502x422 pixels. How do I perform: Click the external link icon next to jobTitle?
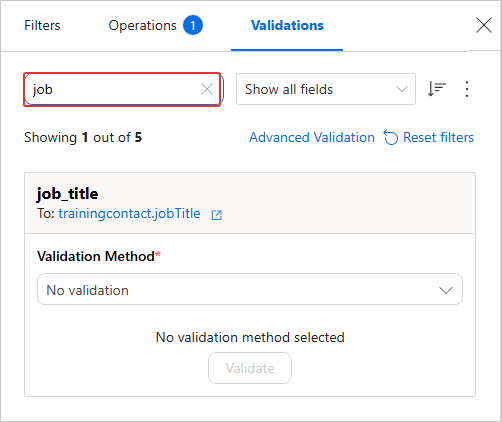pos(217,215)
